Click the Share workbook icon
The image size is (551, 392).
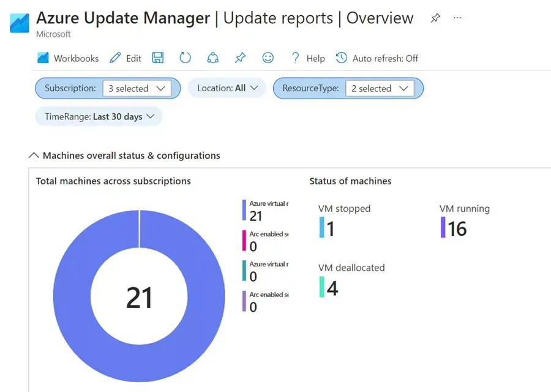tap(212, 58)
